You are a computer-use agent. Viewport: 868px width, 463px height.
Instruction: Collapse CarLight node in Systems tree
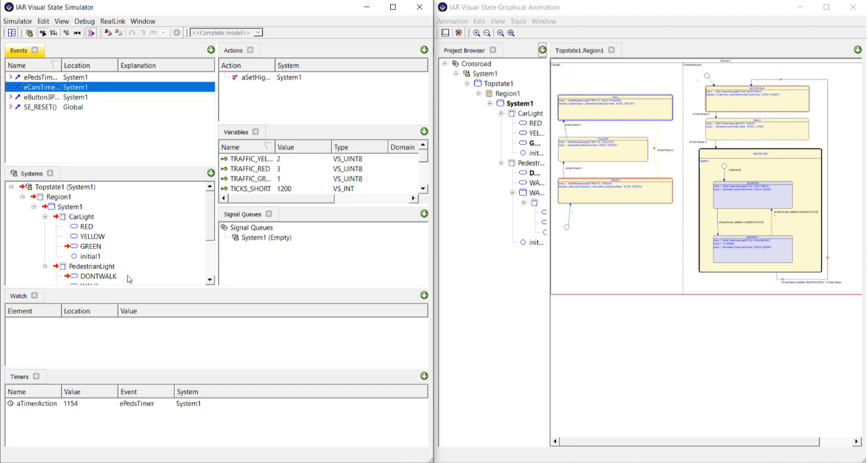[46, 217]
